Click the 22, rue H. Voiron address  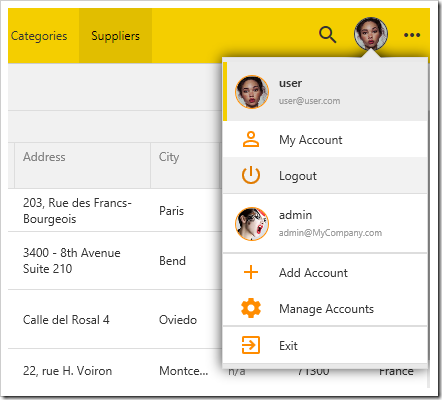[x=67, y=371]
